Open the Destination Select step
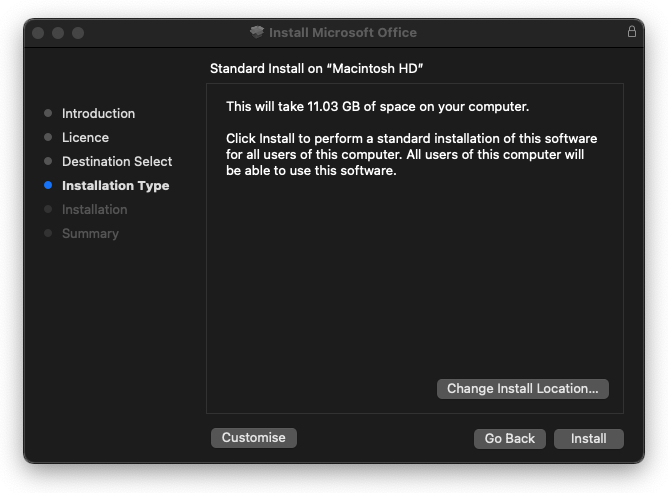 117,161
